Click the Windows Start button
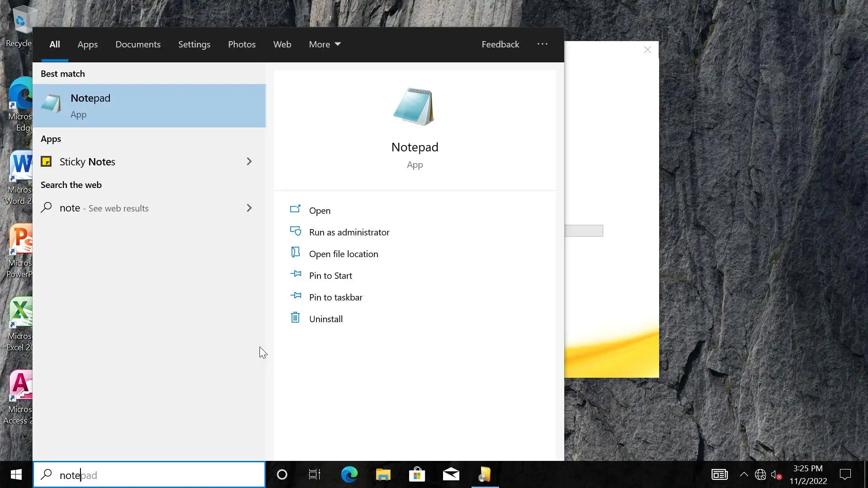868x488 pixels. (16, 474)
